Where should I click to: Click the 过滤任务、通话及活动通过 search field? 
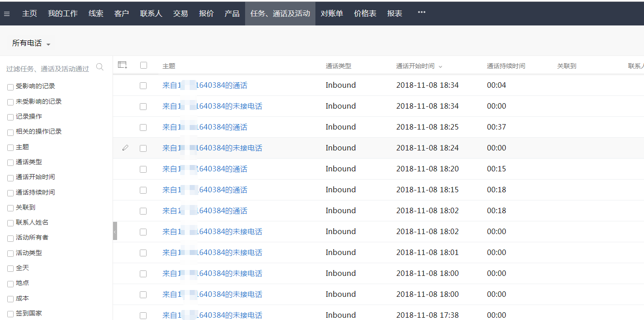48,69
